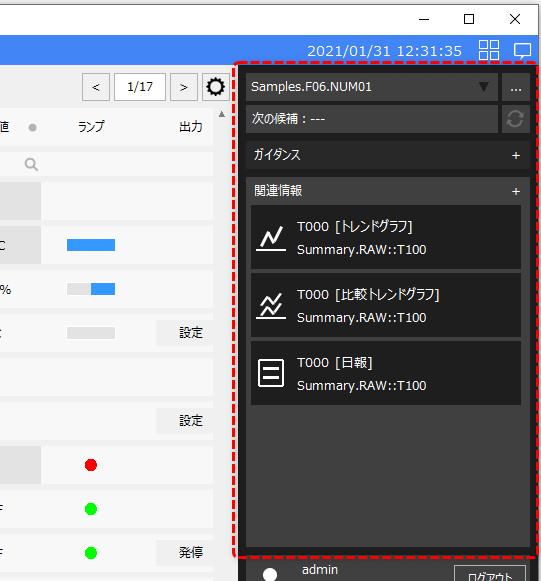Click the red status lamp indicator

pos(91,465)
